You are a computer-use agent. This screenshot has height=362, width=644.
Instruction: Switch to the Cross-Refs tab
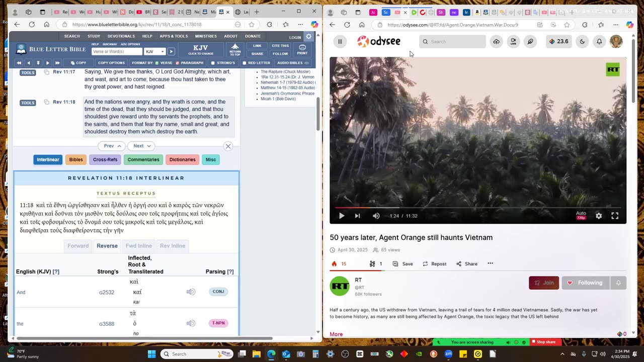[x=105, y=159]
